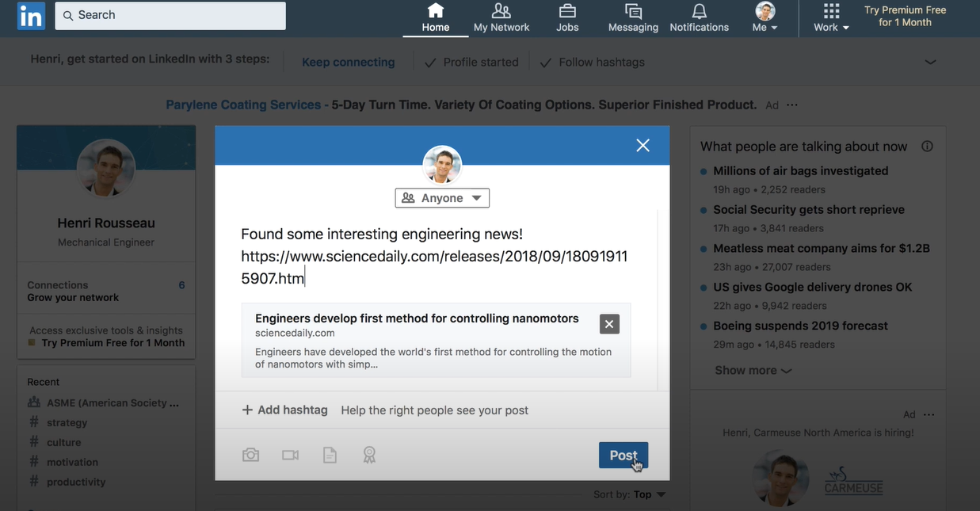Screen dimensions: 980x511
Task: Open the Messaging icon in the top bar
Action: coord(633,17)
